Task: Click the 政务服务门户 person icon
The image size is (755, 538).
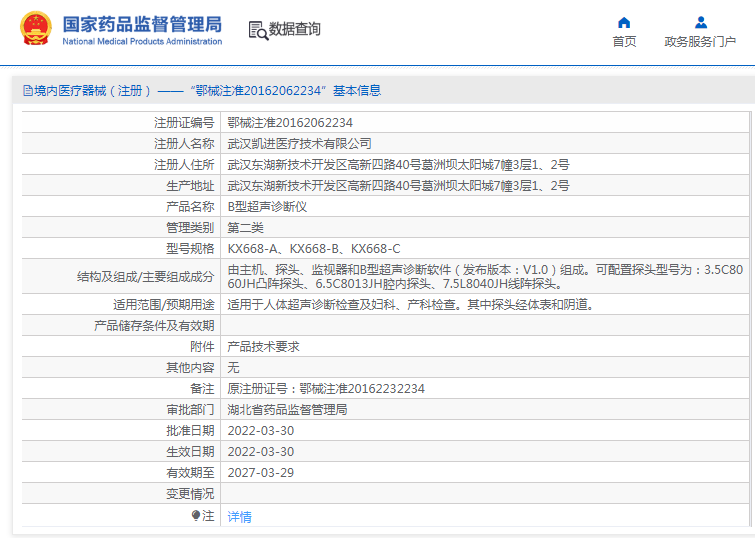Action: click(700, 22)
